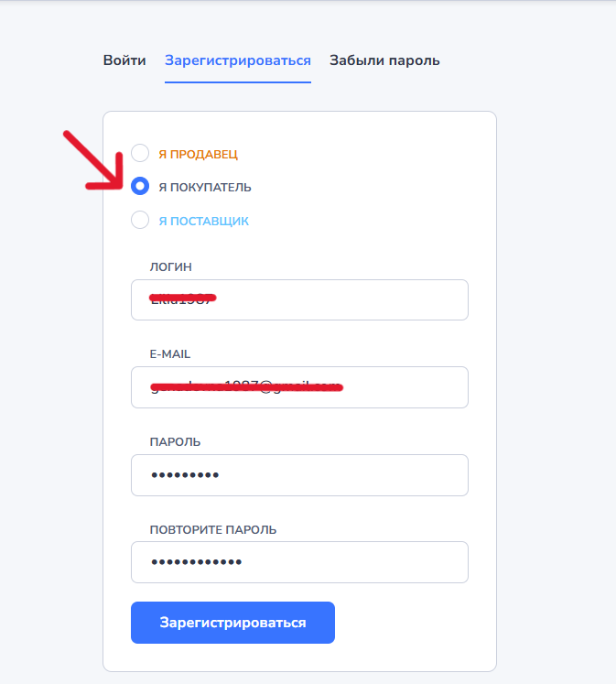Click the ЛОГИН field caption
This screenshot has height=684, width=616.
pos(171,267)
